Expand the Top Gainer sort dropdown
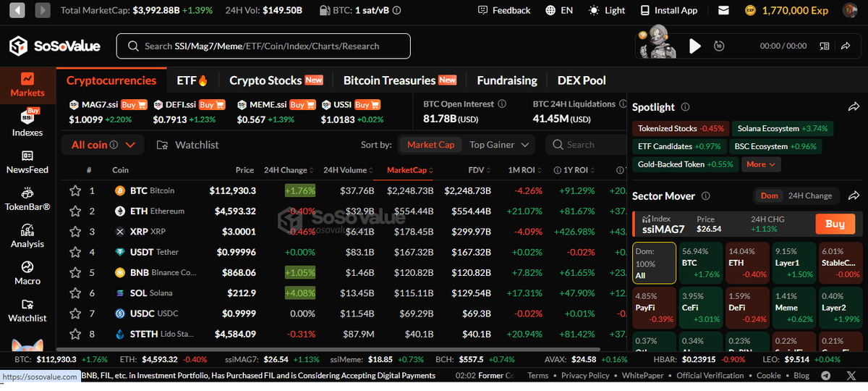Image resolution: width=868 pixels, height=391 pixels. [499, 145]
